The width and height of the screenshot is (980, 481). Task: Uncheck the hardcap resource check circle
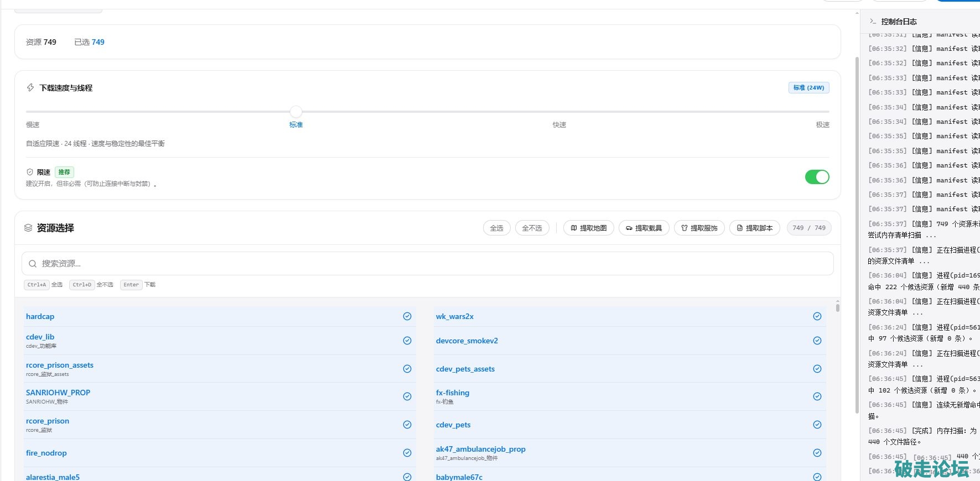pyautogui.click(x=407, y=316)
